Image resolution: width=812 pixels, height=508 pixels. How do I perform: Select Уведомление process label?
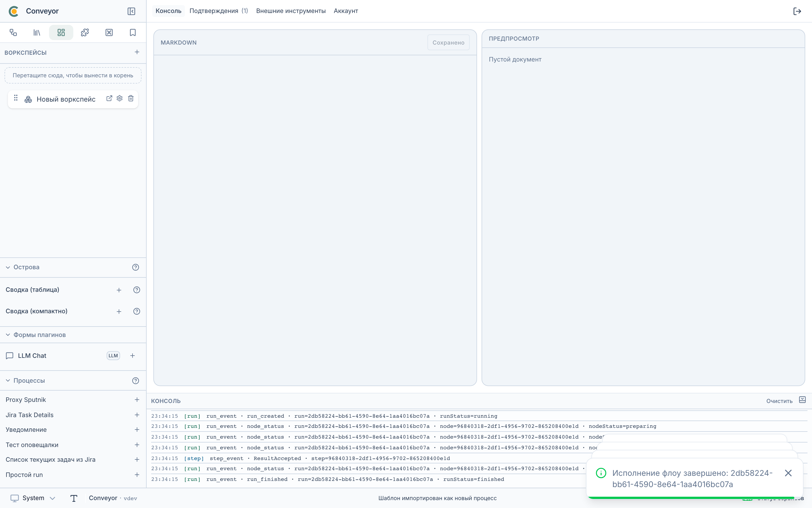coord(26,430)
